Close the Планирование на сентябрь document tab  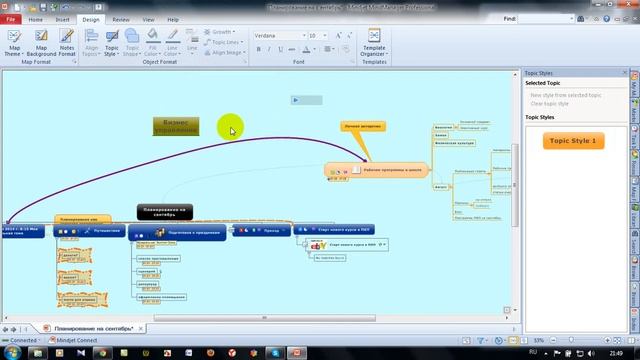[141, 328]
